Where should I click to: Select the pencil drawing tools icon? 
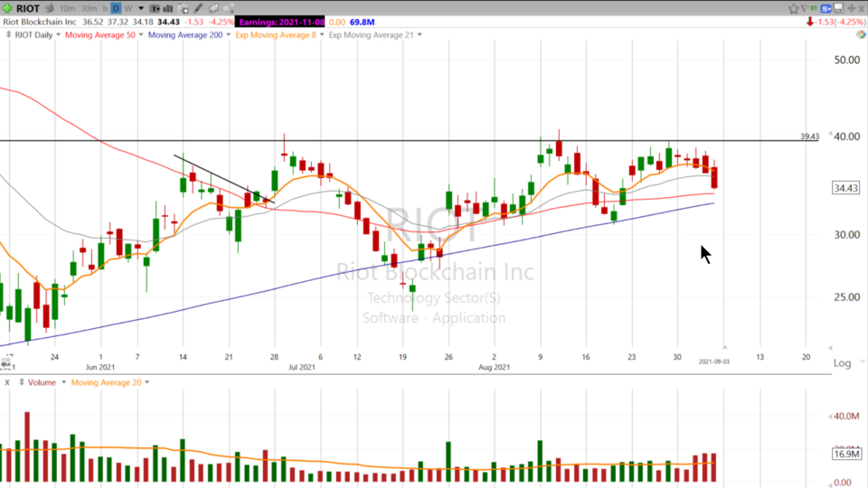pos(198,8)
